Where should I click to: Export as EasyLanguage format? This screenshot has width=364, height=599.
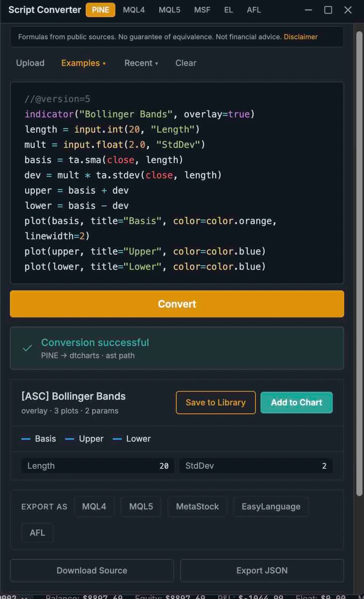[x=271, y=506]
